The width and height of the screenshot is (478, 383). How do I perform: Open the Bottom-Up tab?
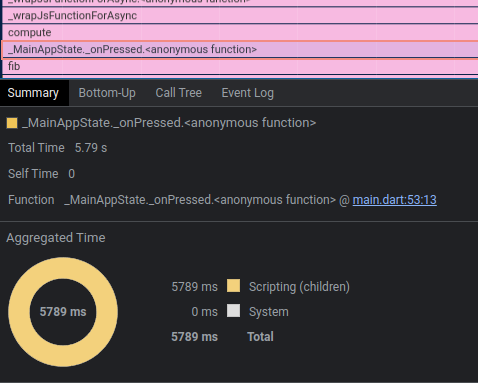pyautogui.click(x=107, y=93)
